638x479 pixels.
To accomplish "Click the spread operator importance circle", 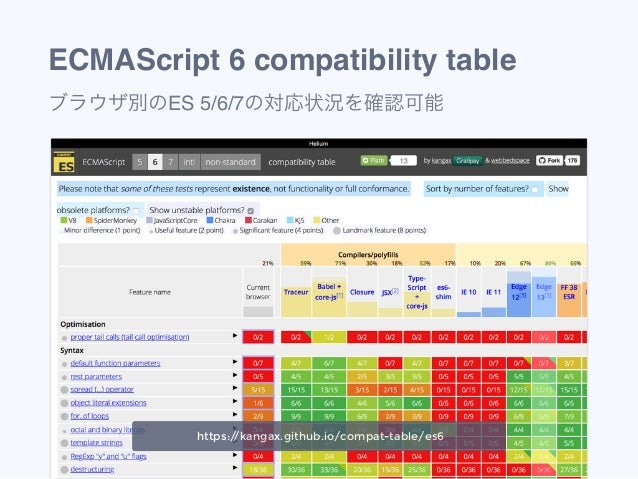I will (64, 390).
